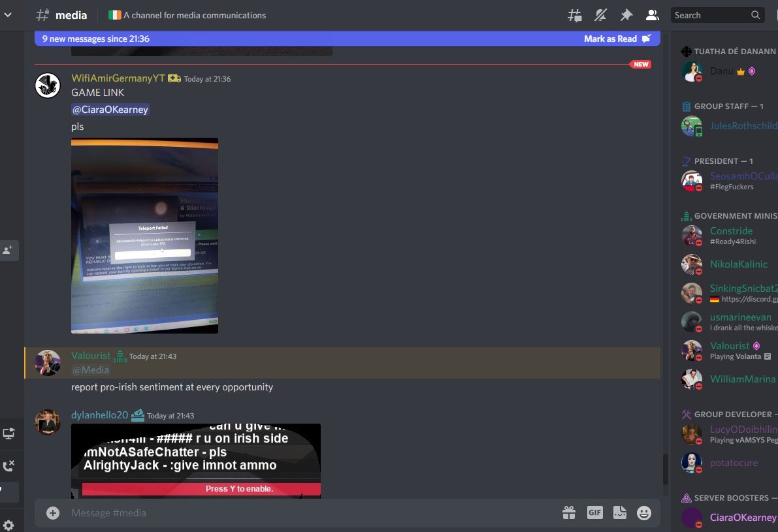Open pinned messages pin icon

click(626, 16)
